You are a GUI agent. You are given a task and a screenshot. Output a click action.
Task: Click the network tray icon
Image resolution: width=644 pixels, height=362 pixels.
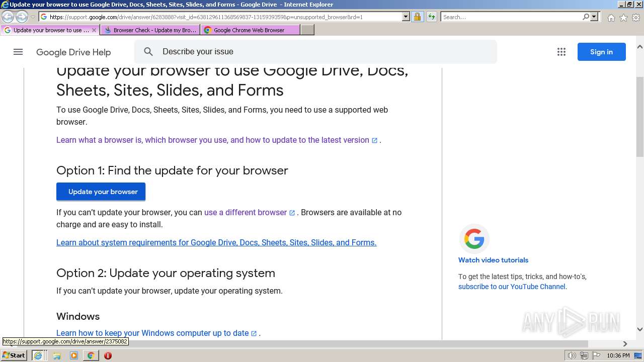(x=584, y=355)
